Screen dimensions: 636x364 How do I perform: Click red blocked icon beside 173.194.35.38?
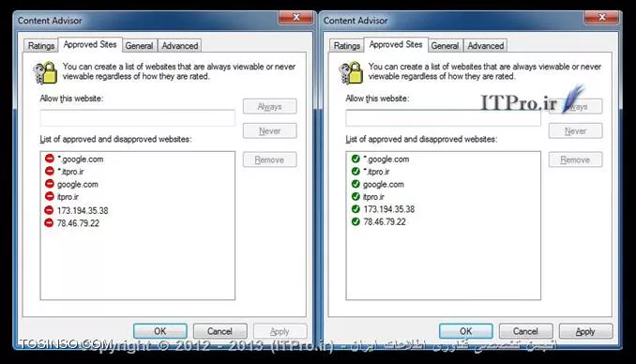pos(49,210)
